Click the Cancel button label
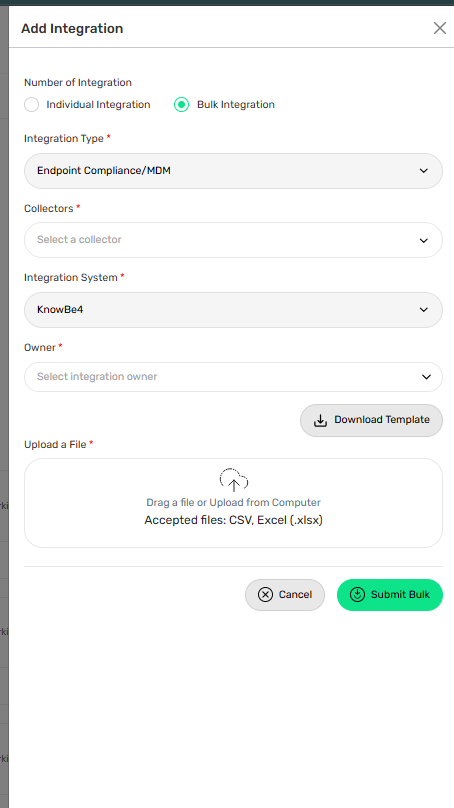This screenshot has height=808, width=454. tap(295, 595)
